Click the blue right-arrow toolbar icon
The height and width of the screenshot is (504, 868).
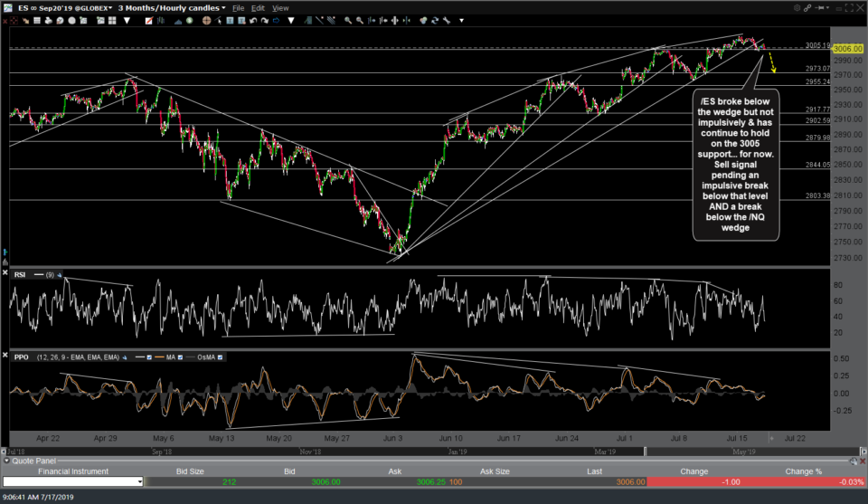277,21
